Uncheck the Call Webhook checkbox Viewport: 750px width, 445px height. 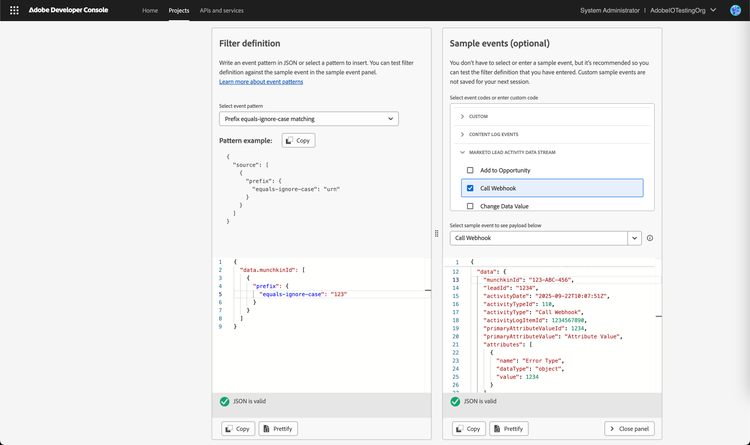(x=470, y=188)
